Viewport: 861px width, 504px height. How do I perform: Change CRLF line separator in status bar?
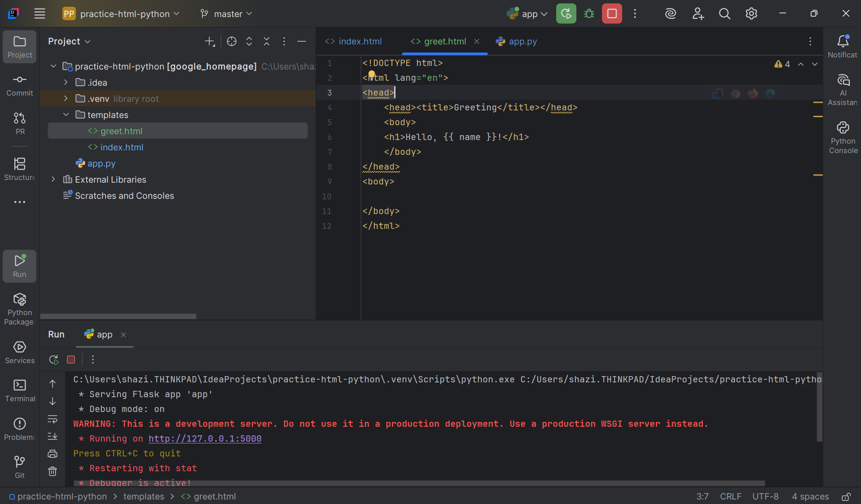click(x=730, y=496)
